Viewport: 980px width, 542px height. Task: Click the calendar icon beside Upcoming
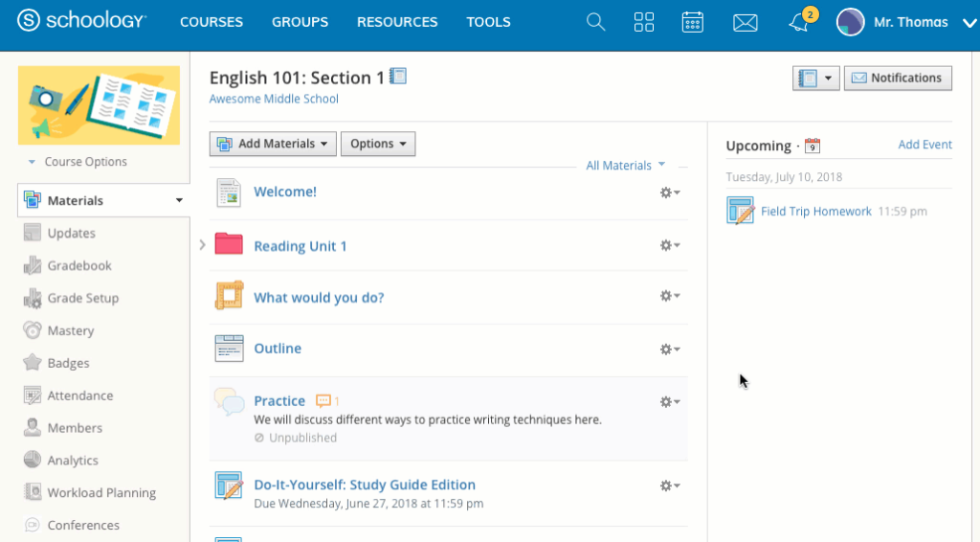pos(813,147)
